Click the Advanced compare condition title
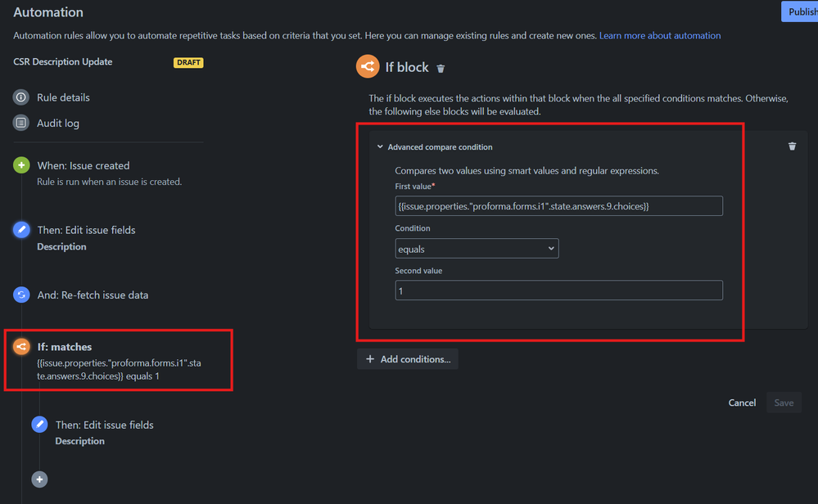818x504 pixels. 440,147
